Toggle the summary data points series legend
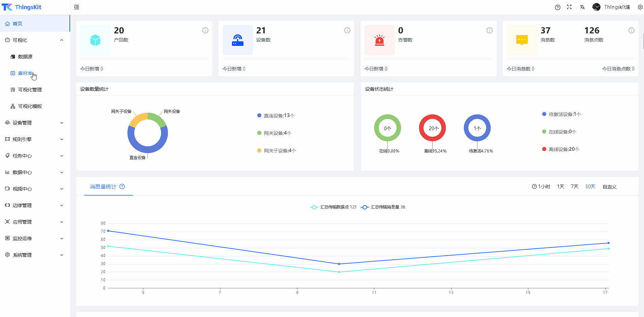 pos(333,207)
